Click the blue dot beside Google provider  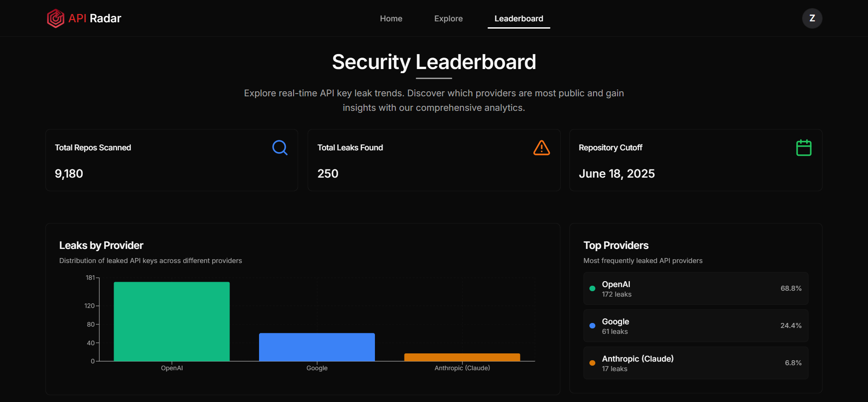592,326
